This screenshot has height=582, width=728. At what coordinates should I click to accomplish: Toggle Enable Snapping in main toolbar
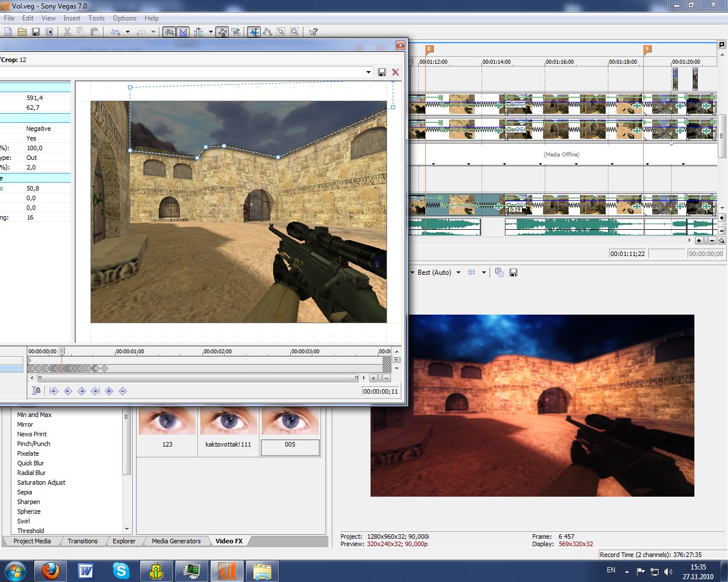(169, 32)
